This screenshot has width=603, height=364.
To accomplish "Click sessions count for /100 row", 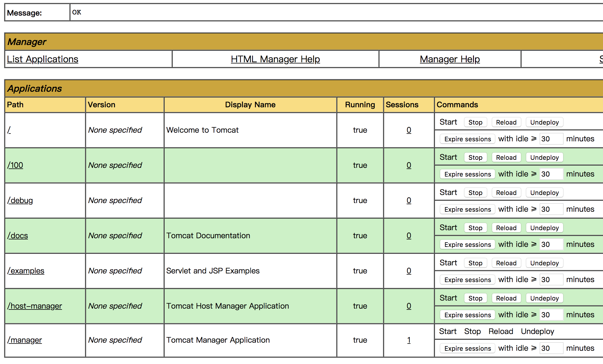I will point(409,165).
